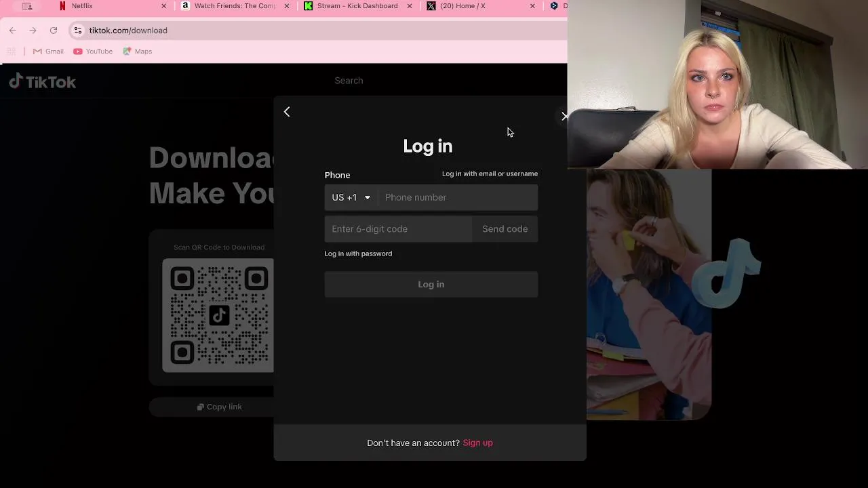Viewport: 868px width, 488px height.
Task: Open the Maps bookmark
Action: point(137,52)
